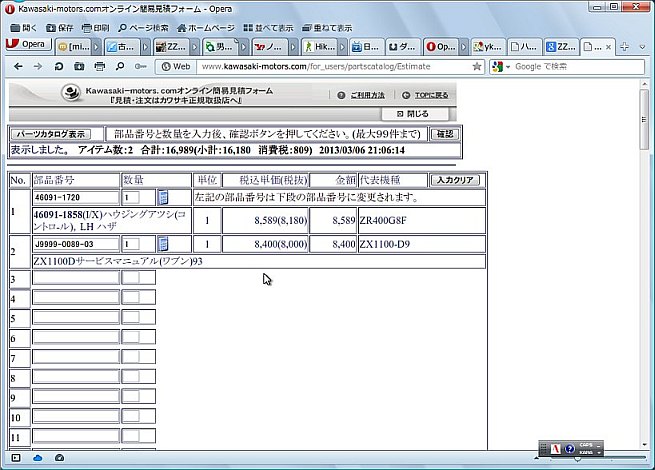This screenshot has height=470, width=655.
Task: Click part number field in row 10
Action: coord(76,416)
